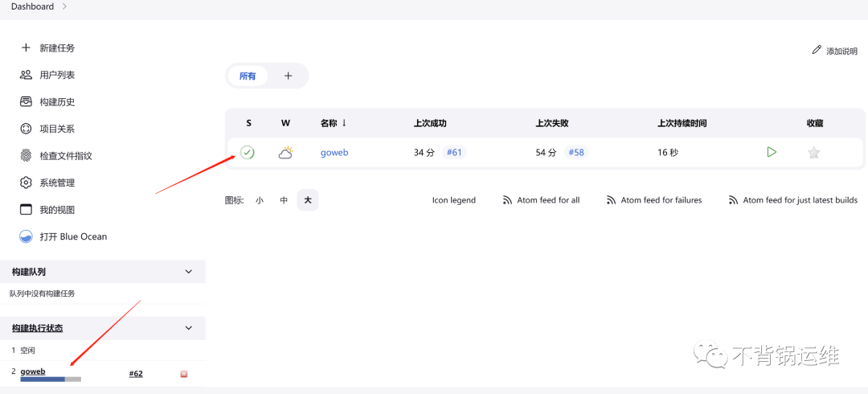Start a goweb build with the green play icon
868x394 pixels.
(x=772, y=152)
